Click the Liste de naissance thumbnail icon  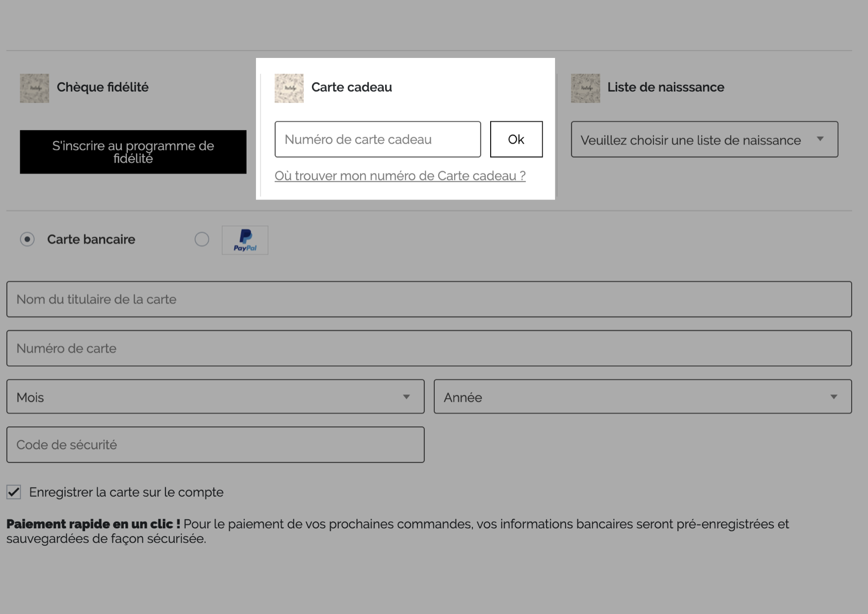[585, 88]
